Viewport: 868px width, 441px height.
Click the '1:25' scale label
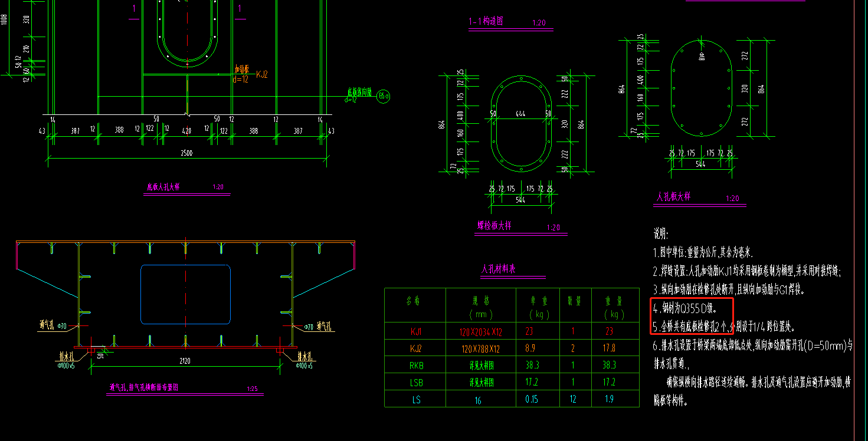tap(252, 389)
